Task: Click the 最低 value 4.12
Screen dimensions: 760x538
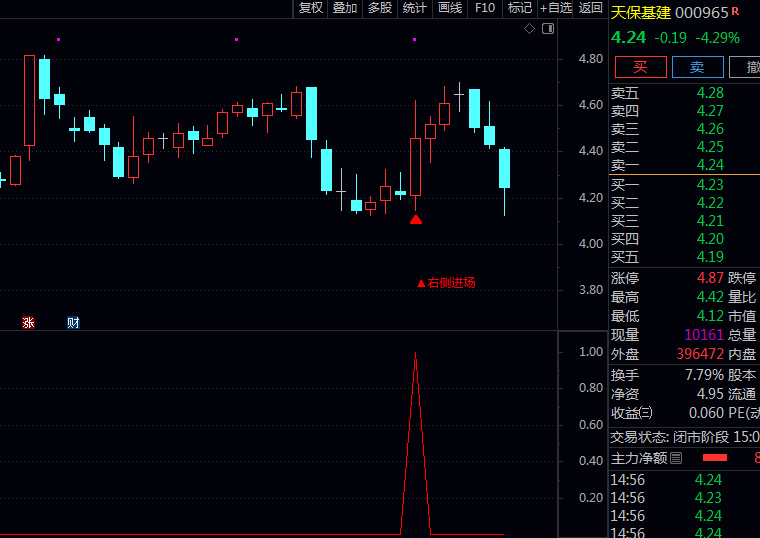Action: pos(710,316)
